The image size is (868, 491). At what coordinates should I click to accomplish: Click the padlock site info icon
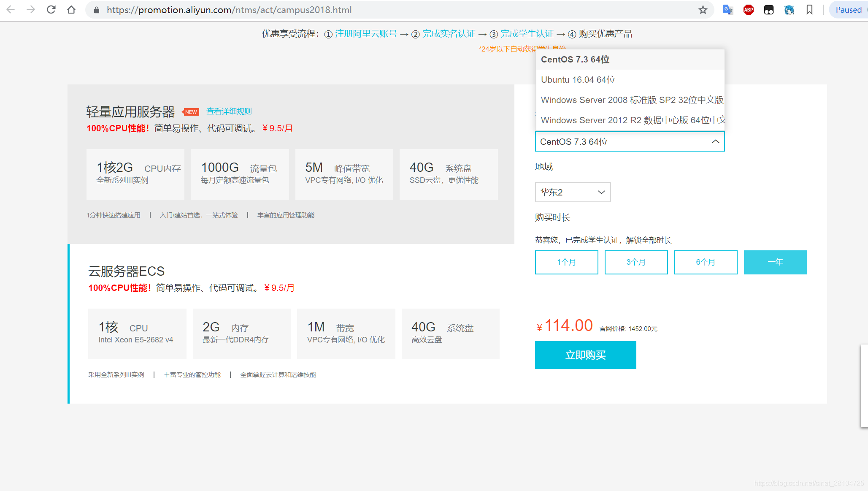click(x=97, y=10)
